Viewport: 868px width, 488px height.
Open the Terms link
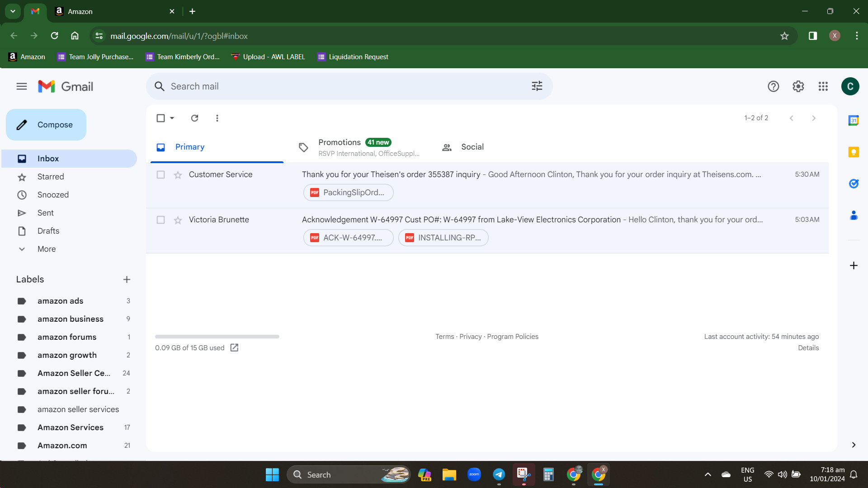pos(444,337)
